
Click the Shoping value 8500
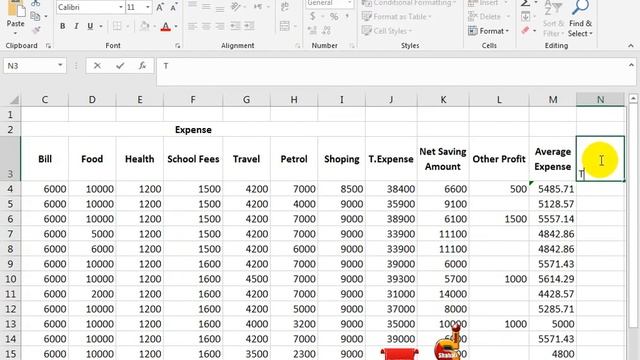(342, 189)
